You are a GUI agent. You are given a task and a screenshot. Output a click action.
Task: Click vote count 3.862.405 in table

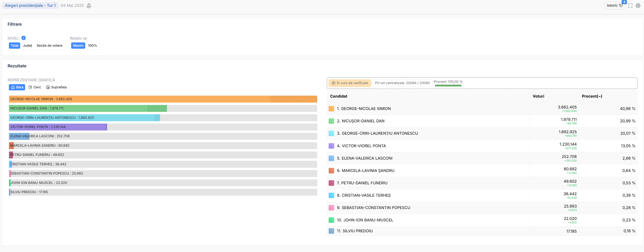[x=567, y=107]
